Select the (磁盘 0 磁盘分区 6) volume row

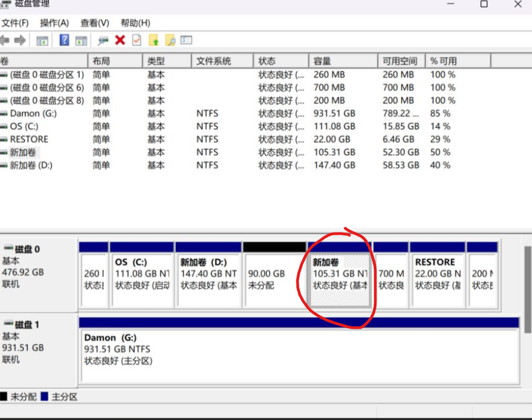245,87
